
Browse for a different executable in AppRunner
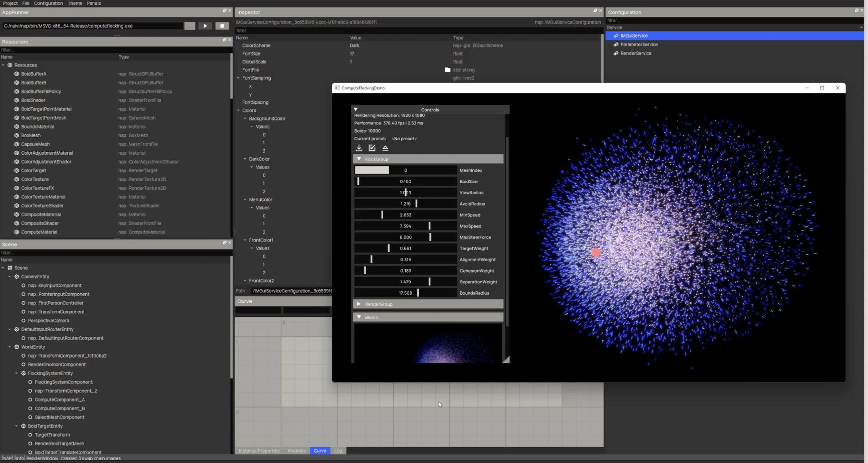[190, 26]
